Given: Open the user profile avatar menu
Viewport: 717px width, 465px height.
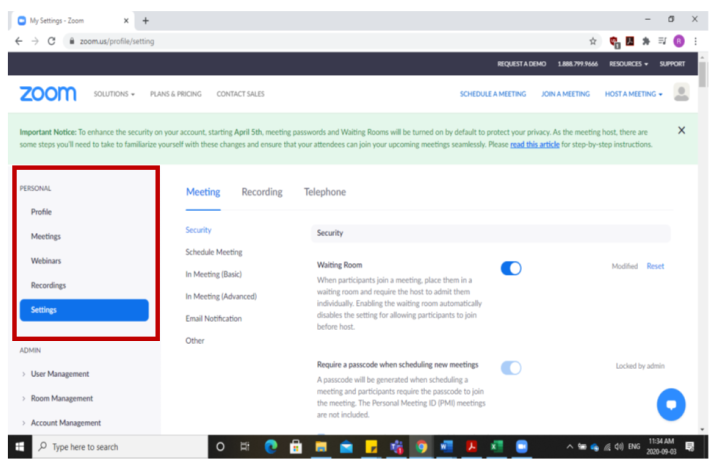Looking at the screenshot, I should (682, 93).
